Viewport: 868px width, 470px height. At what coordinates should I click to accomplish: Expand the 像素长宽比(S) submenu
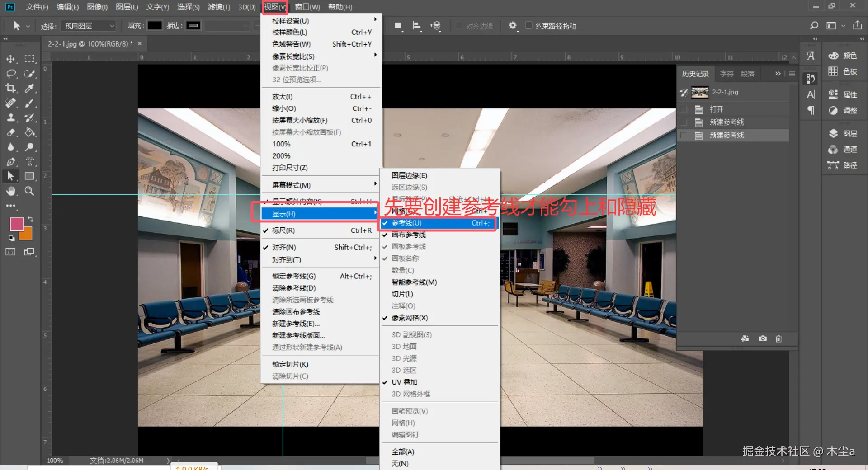coord(320,56)
